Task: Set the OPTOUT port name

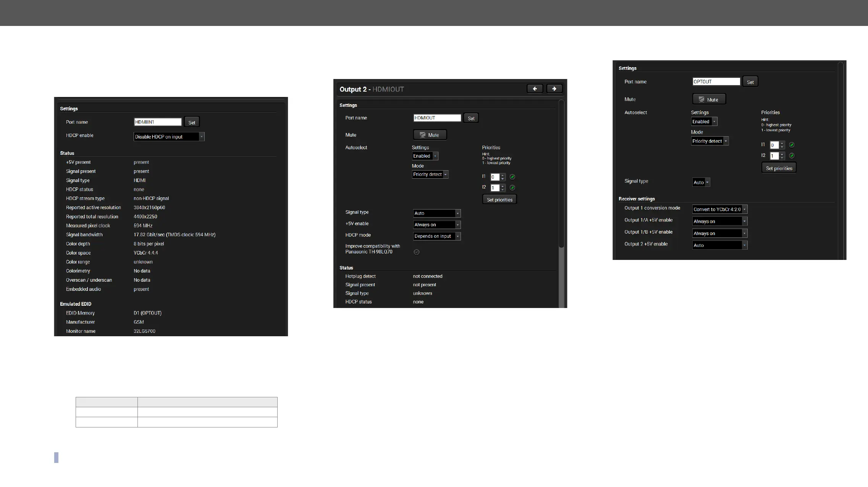Action: [x=750, y=82]
